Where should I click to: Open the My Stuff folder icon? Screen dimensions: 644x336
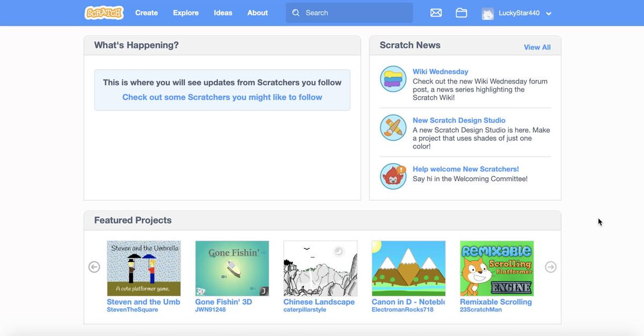click(462, 13)
